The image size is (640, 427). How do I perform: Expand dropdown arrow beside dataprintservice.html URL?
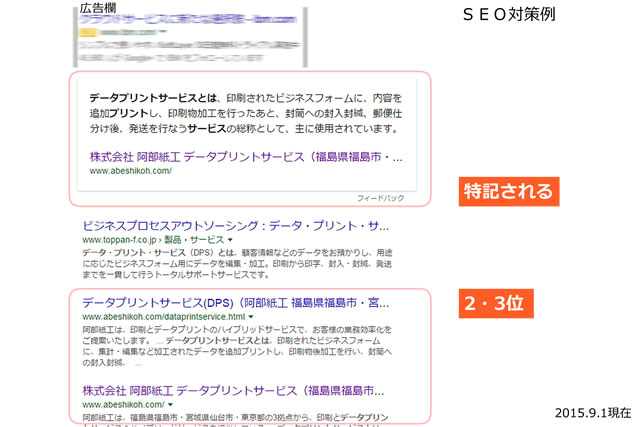(251, 317)
